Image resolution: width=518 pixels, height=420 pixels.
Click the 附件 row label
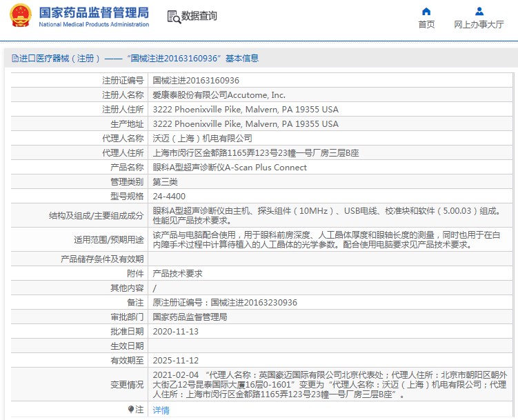[135, 273]
